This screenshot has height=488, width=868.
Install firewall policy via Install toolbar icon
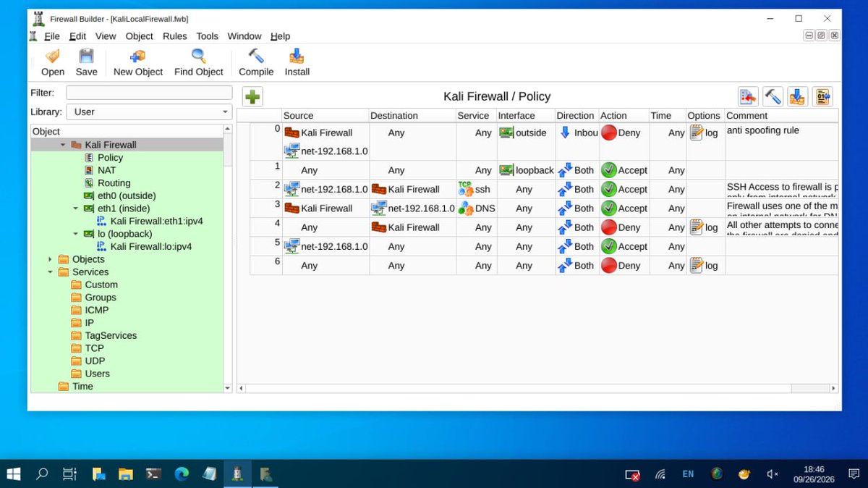click(x=297, y=62)
